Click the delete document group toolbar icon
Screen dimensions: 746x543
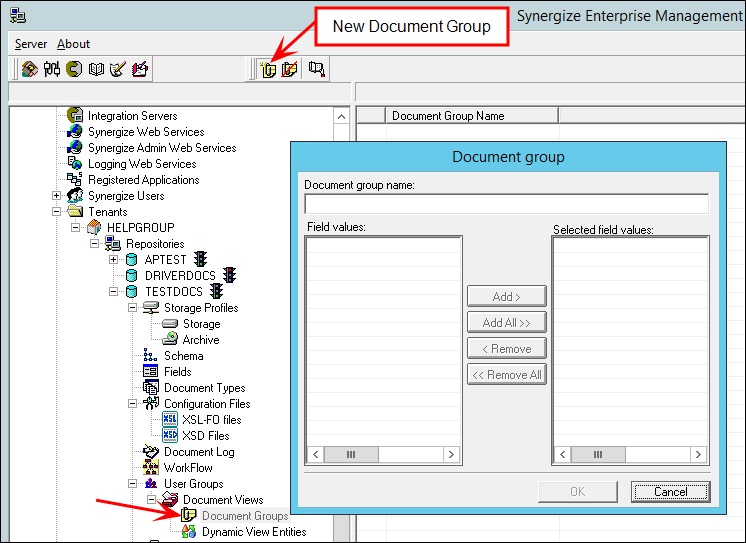(x=289, y=69)
